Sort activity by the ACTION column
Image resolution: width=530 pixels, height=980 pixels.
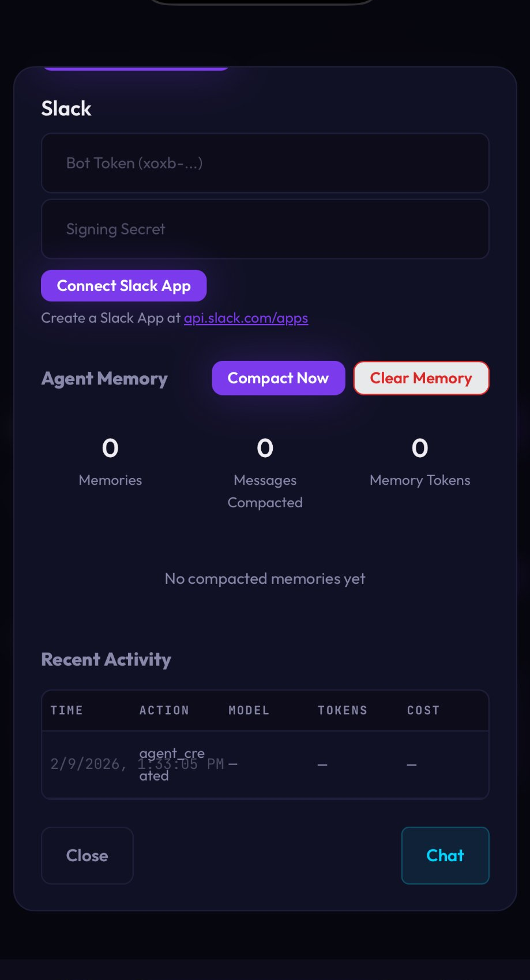coord(164,710)
